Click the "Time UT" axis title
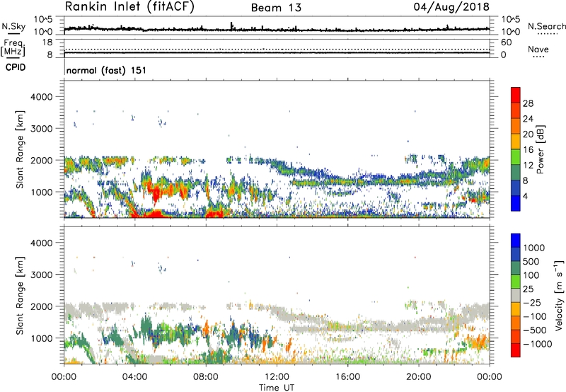Screen dimensions: 566x392 [277, 388]
